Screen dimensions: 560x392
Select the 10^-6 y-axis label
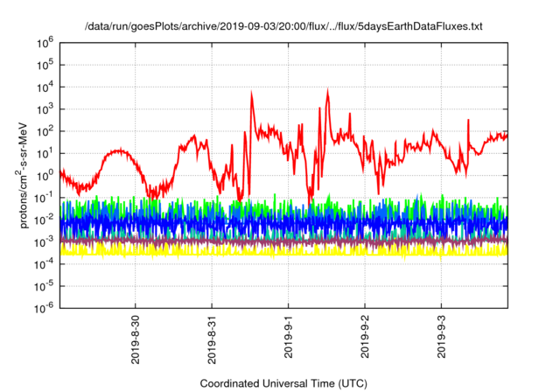45,308
